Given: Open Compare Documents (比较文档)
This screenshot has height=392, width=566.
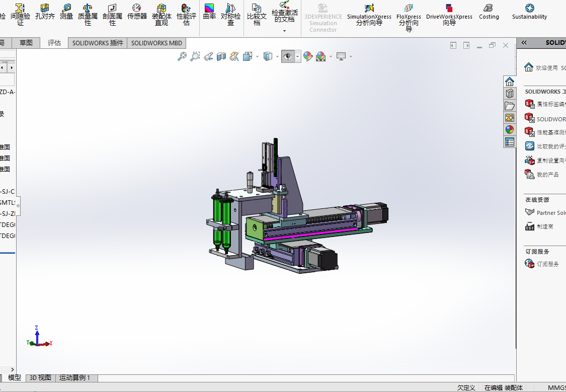Looking at the screenshot, I should (x=257, y=14).
